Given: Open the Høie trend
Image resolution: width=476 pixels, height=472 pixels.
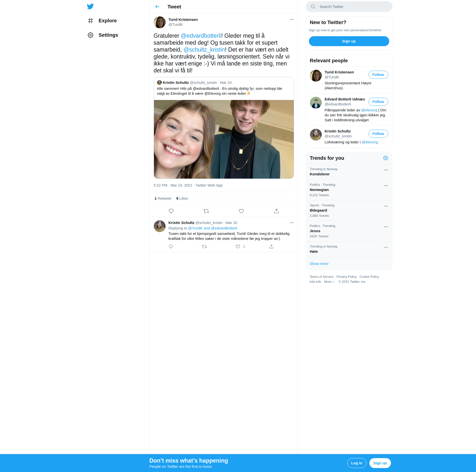Looking at the screenshot, I should pyautogui.click(x=349, y=249).
